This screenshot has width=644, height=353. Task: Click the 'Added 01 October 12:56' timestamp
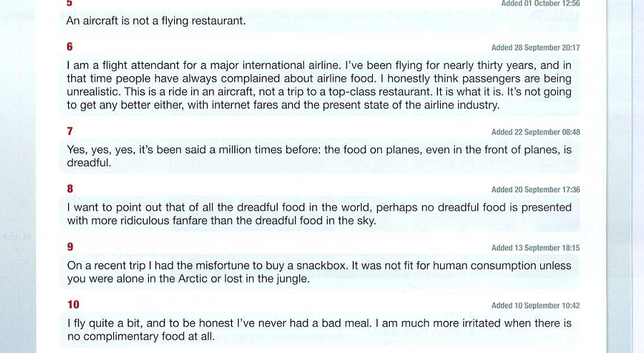pyautogui.click(x=540, y=4)
